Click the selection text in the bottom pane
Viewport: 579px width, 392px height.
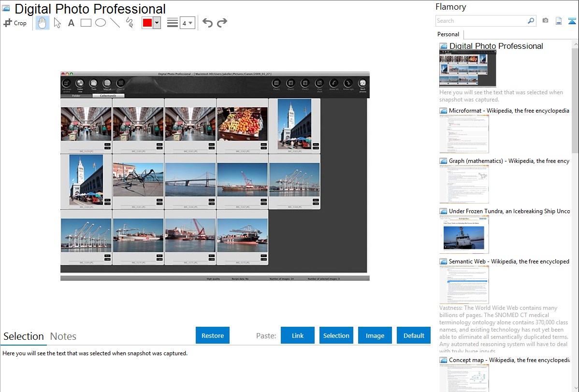pos(95,353)
